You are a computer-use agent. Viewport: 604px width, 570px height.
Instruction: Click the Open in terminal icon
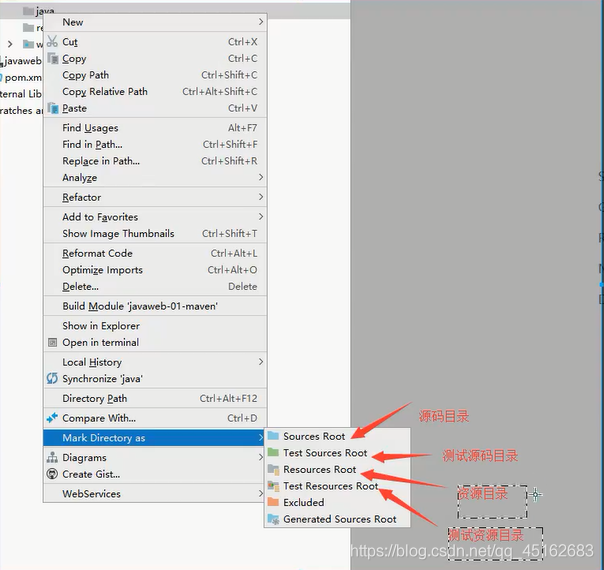point(52,342)
